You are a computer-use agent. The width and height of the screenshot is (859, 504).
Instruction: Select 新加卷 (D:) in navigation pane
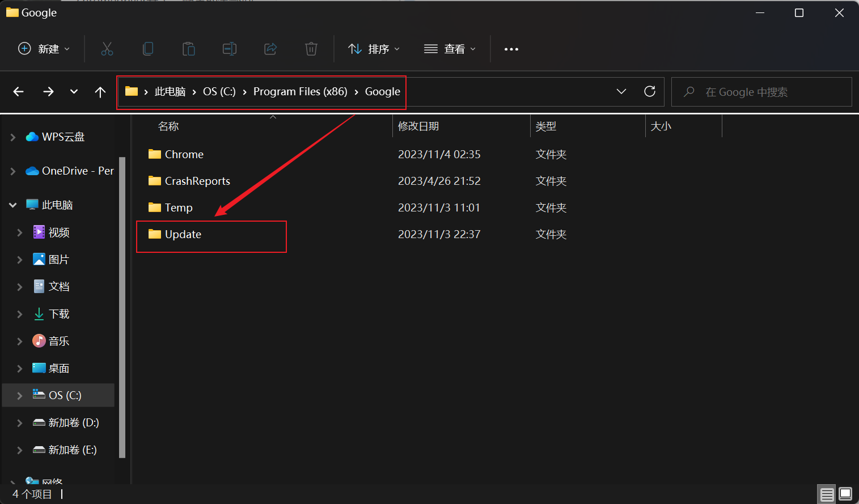(74, 422)
